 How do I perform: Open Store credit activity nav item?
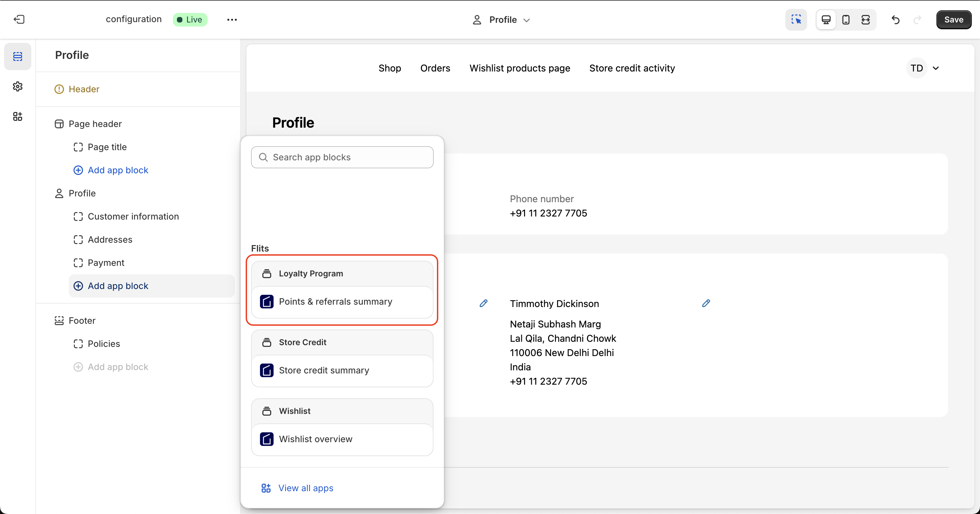[632, 68]
